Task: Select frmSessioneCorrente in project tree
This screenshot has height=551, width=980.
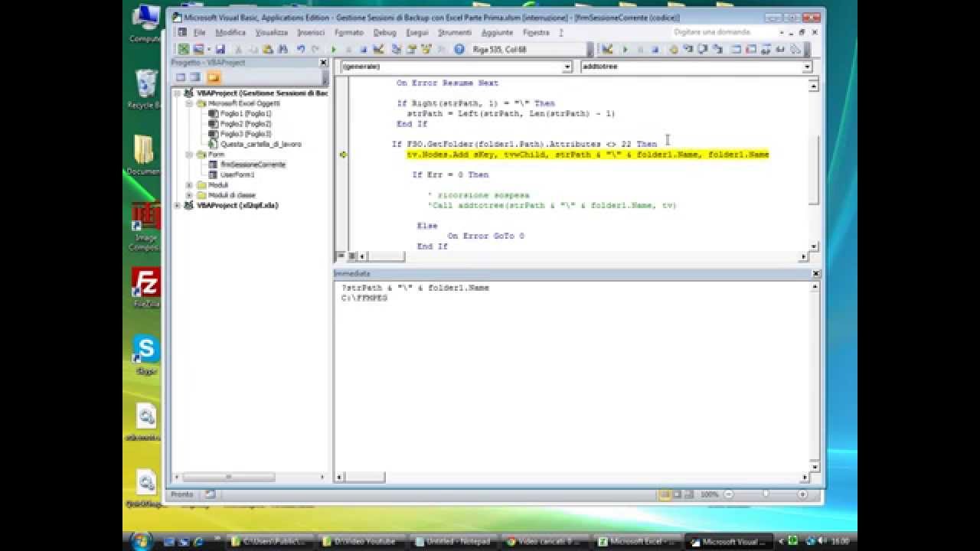Action: 253,165
